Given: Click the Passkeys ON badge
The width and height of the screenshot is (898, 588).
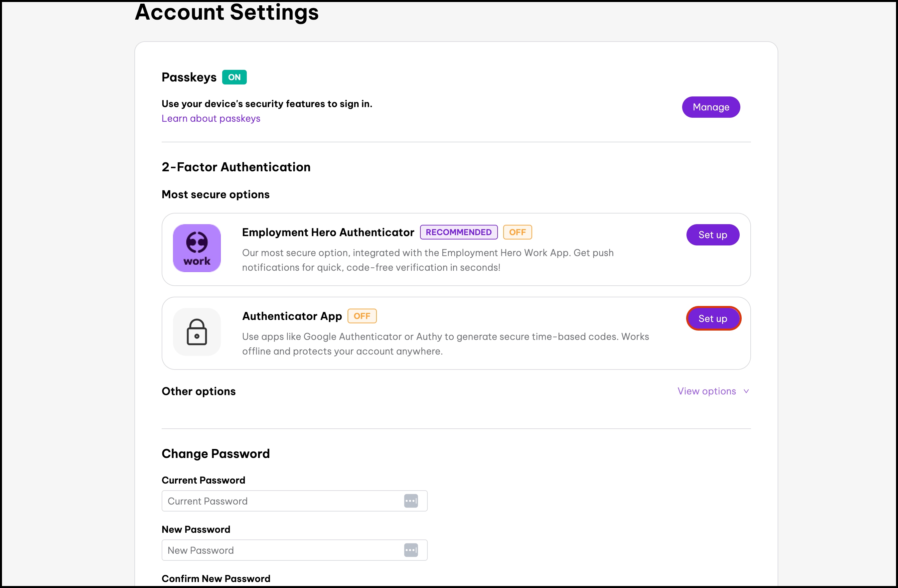Looking at the screenshot, I should [x=234, y=77].
